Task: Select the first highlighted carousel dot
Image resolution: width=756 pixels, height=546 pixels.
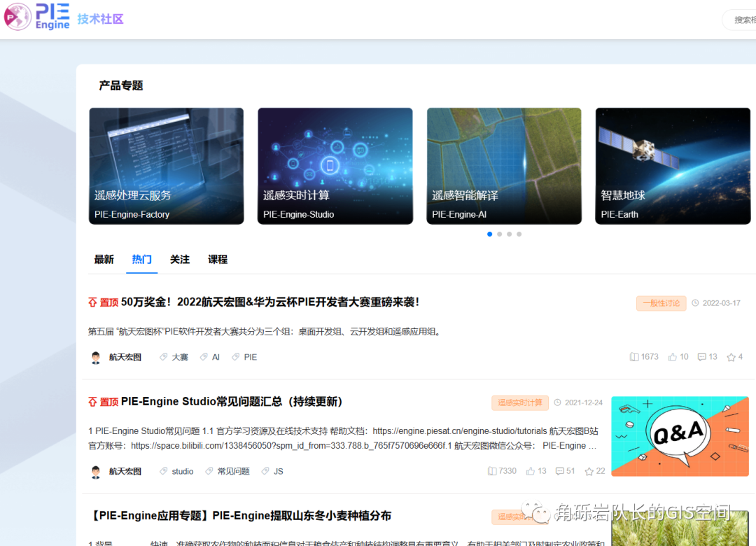Action: 489,234
